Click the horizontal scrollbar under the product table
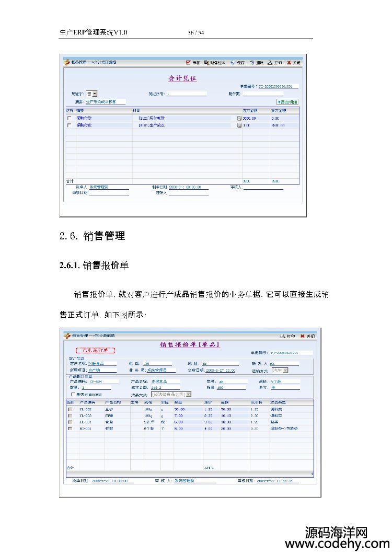Image resolution: width=392 pixels, height=554 pixels. [190, 474]
